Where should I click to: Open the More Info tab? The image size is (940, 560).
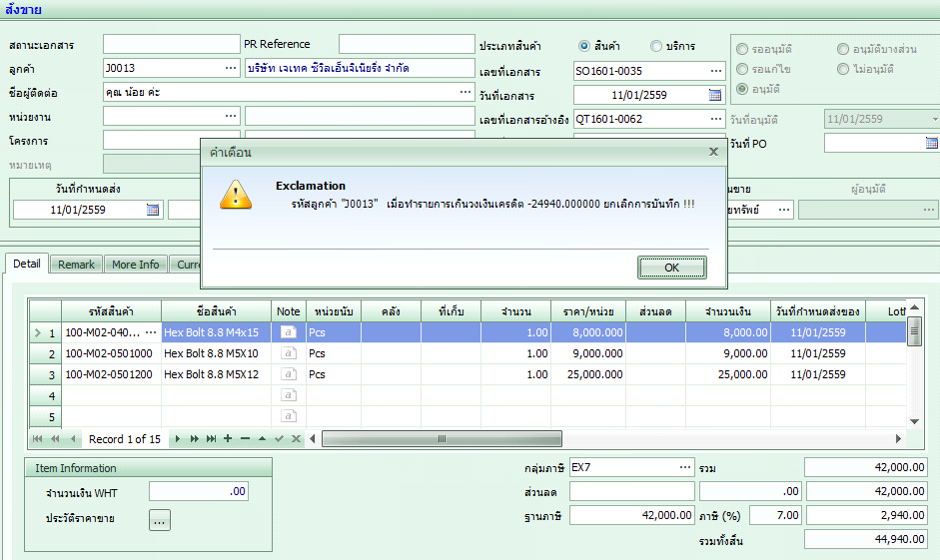coord(135,265)
